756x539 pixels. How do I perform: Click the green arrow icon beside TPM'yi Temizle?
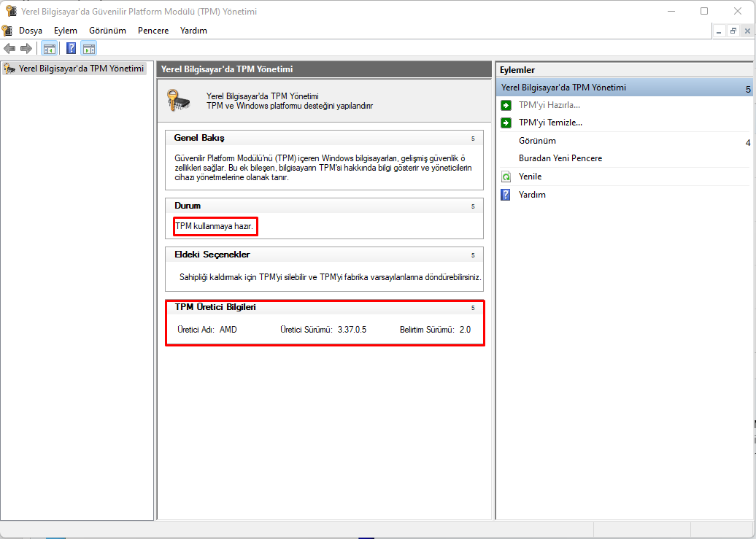[506, 123]
